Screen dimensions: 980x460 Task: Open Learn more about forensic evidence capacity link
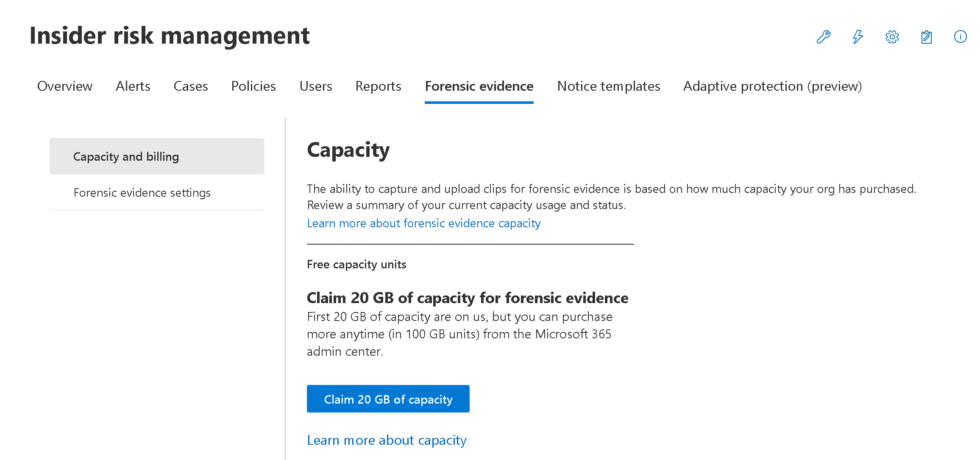(424, 223)
